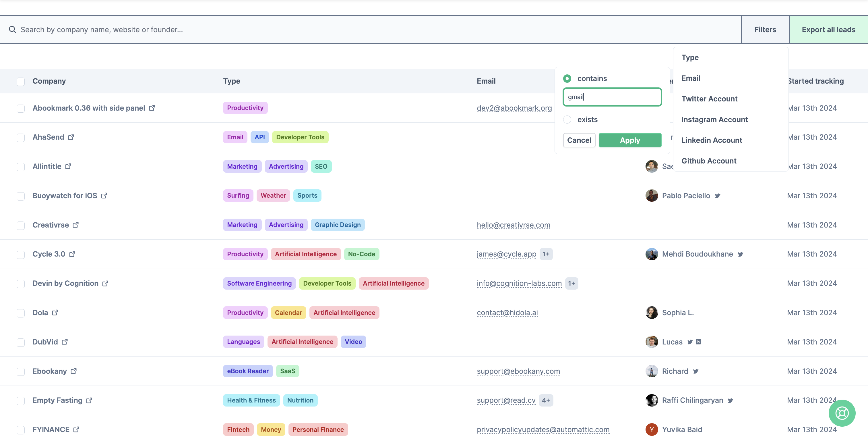Click Yuvika Baid's avatar
The image size is (868, 439).
point(652,429)
